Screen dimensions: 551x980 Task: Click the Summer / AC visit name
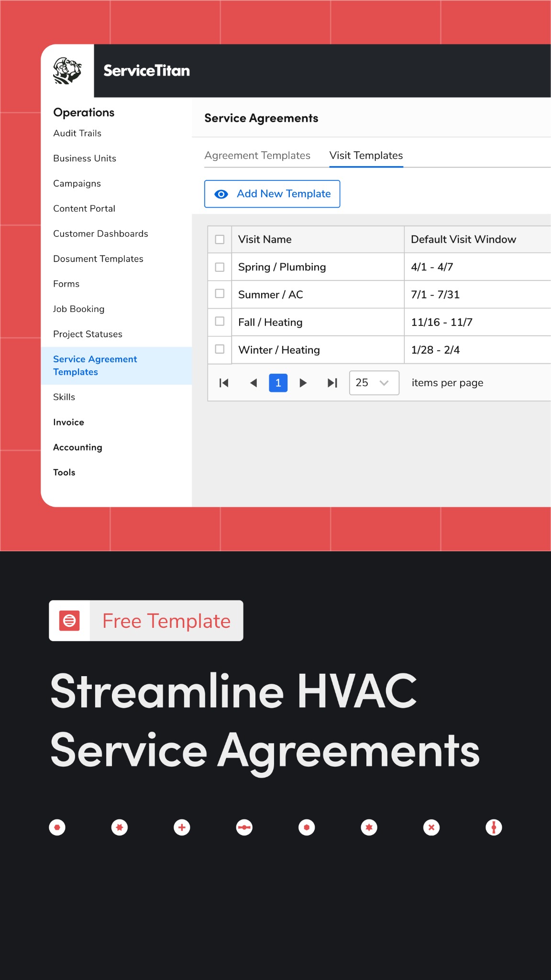point(271,295)
